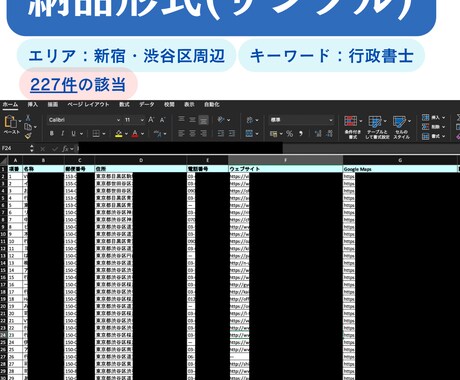Click the Name Box showing F24
This screenshot has height=380, width=460.
(15, 148)
